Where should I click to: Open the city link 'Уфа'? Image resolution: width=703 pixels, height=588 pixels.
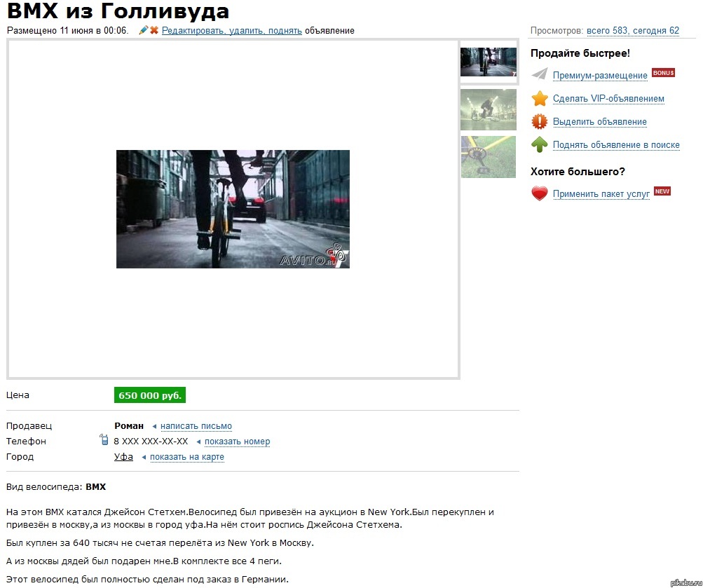coord(123,457)
